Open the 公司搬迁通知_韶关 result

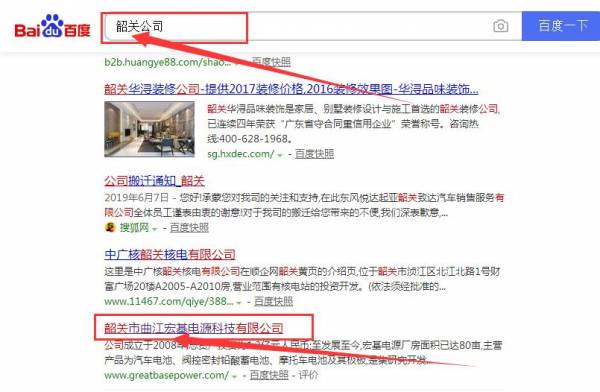pos(155,181)
